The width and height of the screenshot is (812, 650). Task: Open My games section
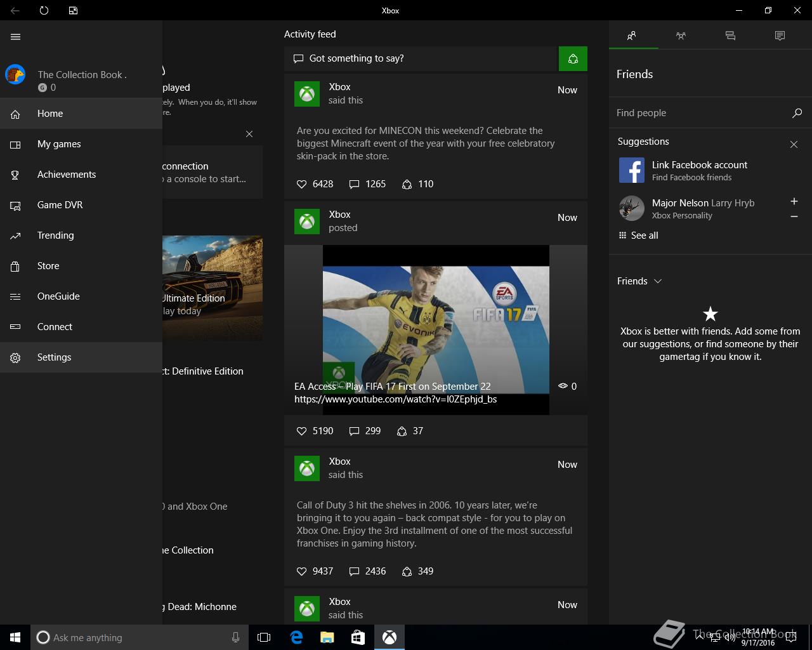[81, 144]
